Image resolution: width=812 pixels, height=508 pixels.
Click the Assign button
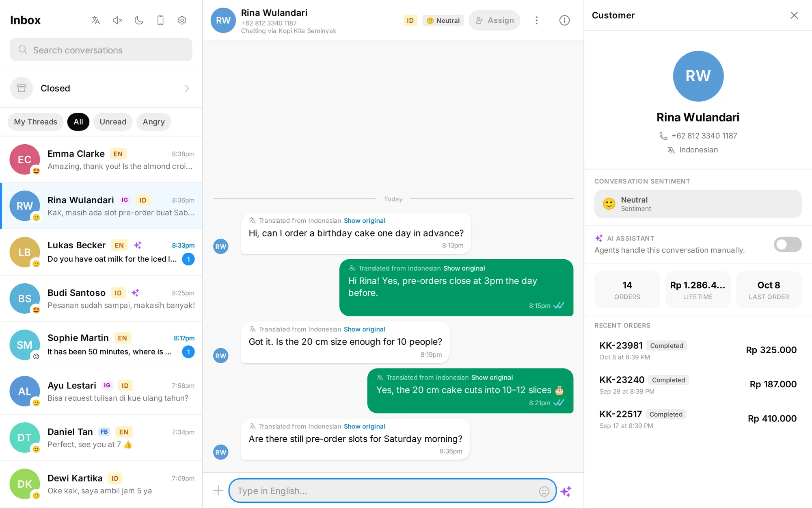(x=495, y=20)
